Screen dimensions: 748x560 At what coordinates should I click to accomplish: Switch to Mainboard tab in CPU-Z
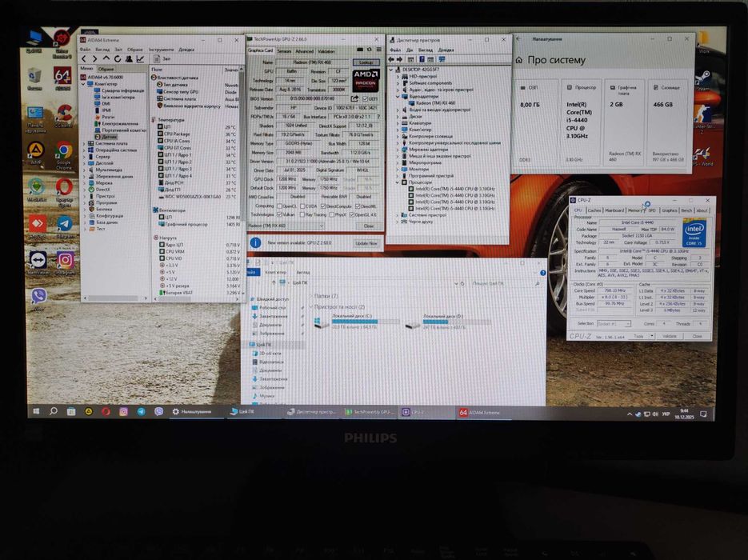(x=614, y=210)
